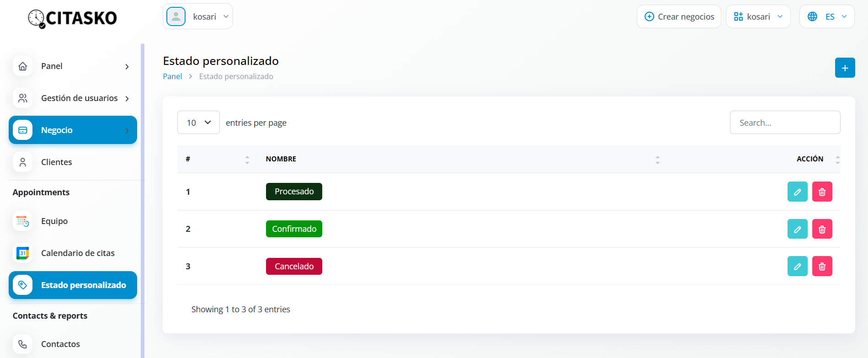Open the entries per page dropdown

[198, 123]
